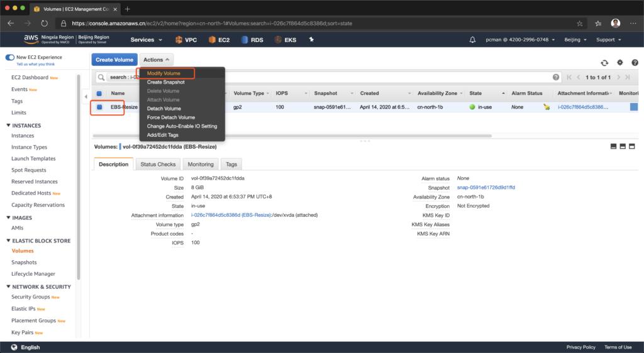Screen dimensions: 644x353
Task: Select Snapshots in the left sidebar
Action: pos(24,263)
